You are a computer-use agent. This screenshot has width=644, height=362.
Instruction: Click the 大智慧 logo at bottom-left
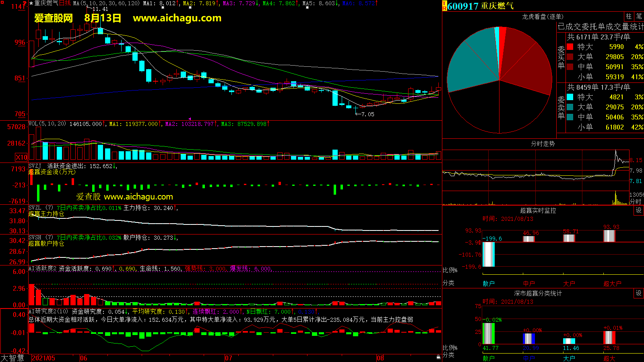12,358
